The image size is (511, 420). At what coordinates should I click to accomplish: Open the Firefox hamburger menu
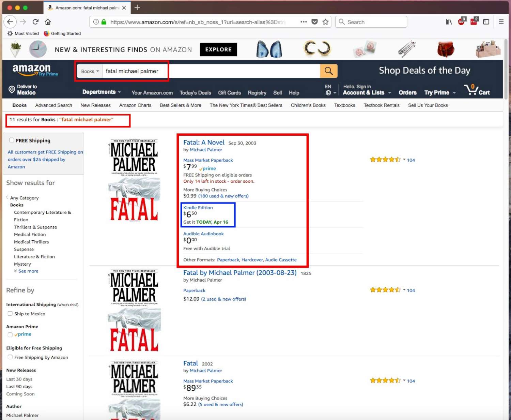[x=501, y=22]
